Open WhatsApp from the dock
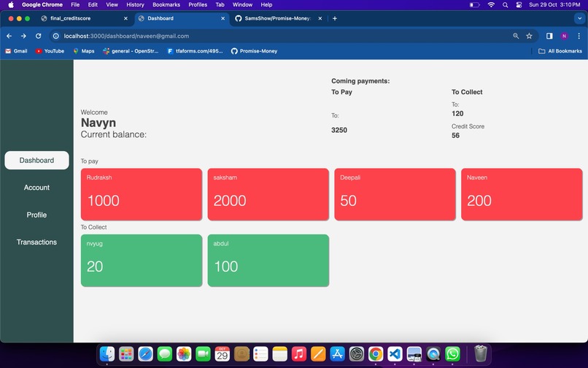Viewport: 588px width, 368px height. tap(452, 353)
